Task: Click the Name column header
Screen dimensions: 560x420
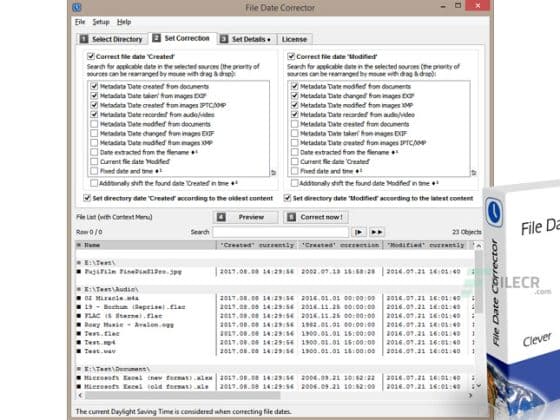Action: tap(146, 245)
